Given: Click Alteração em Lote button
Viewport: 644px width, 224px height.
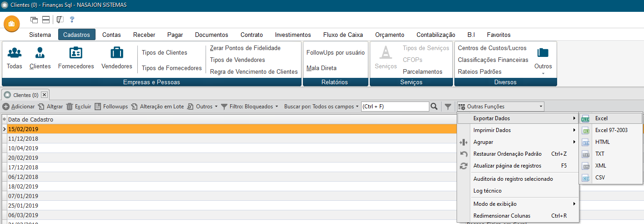Looking at the screenshot, I should (158, 107).
